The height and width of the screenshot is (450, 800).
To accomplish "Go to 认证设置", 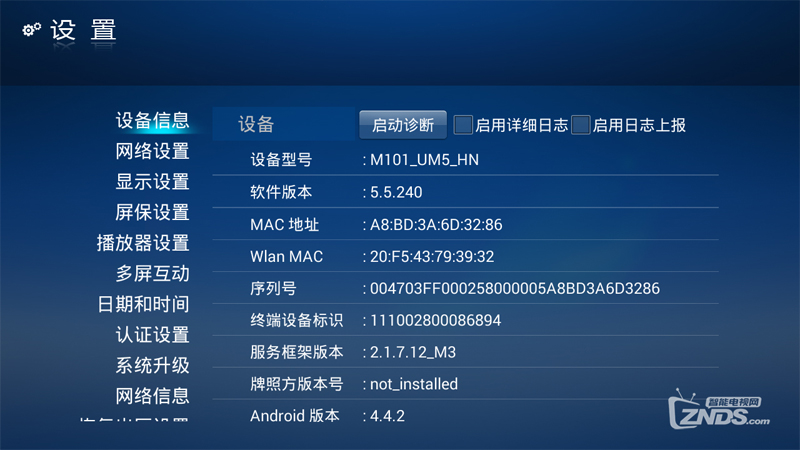I will (153, 335).
